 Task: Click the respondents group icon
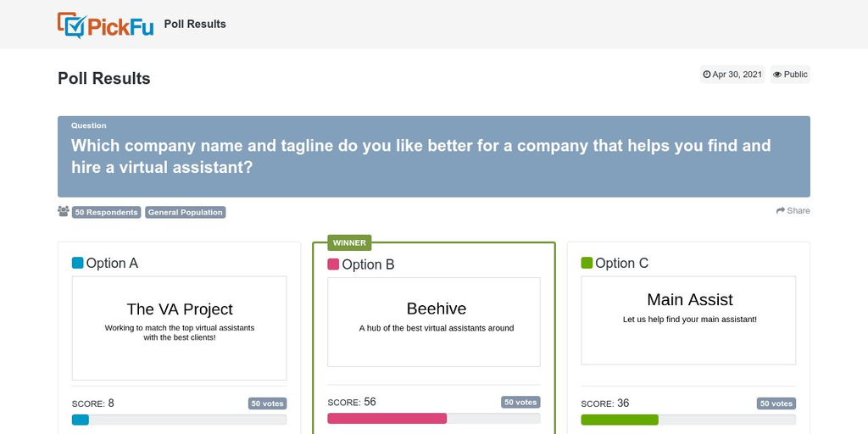(x=63, y=211)
